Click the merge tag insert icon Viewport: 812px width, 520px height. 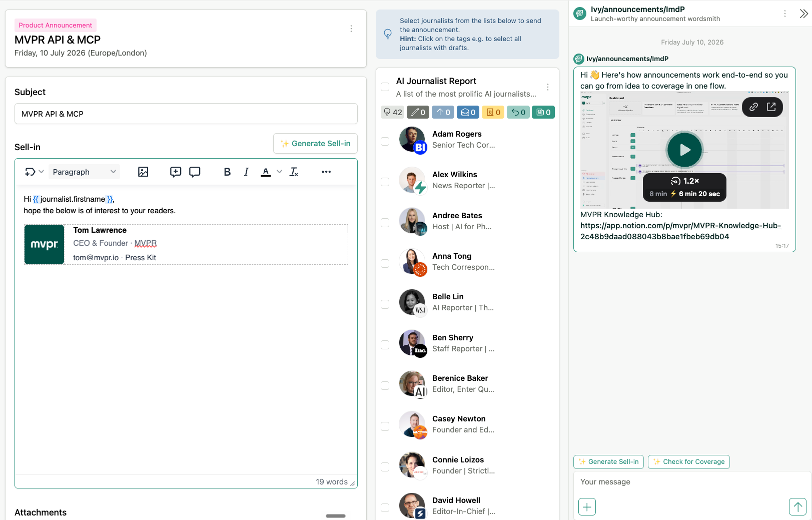[30, 172]
